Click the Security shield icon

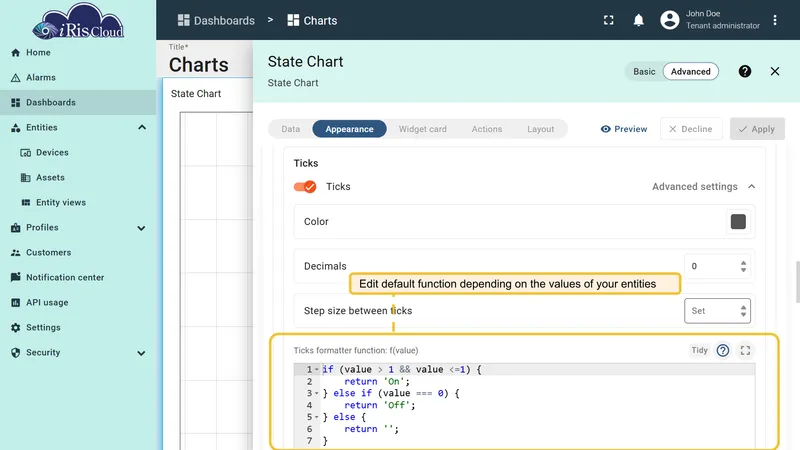(x=15, y=353)
